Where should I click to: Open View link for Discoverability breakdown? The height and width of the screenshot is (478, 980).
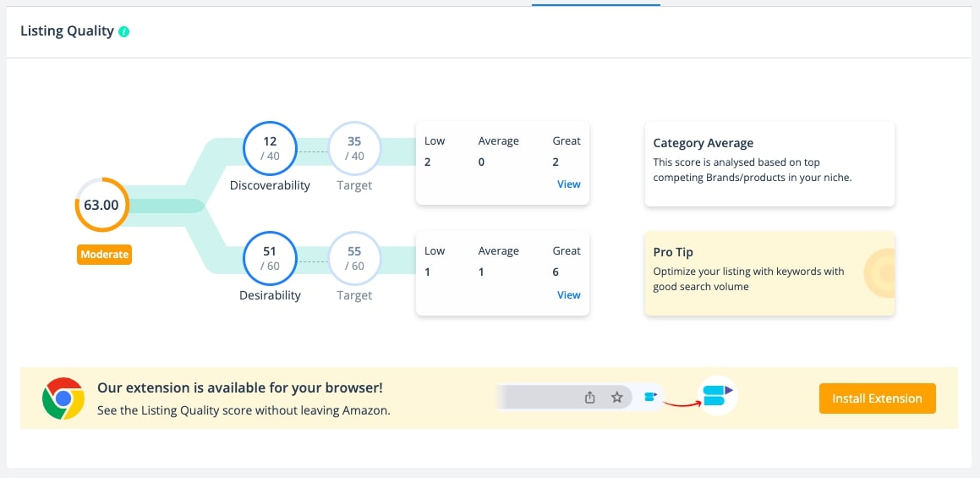(569, 184)
